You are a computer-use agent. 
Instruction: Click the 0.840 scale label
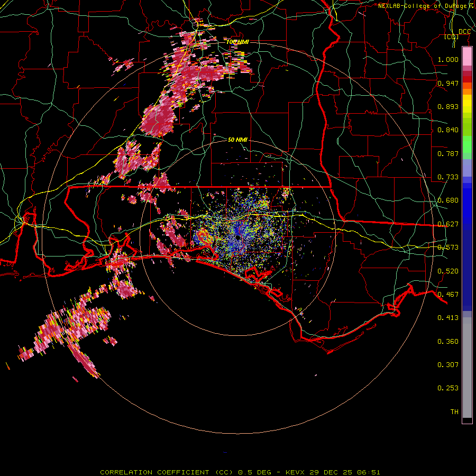click(x=448, y=130)
